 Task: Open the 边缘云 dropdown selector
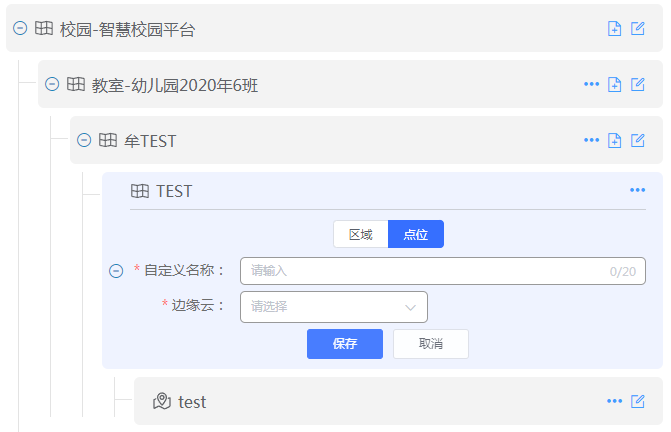point(334,307)
